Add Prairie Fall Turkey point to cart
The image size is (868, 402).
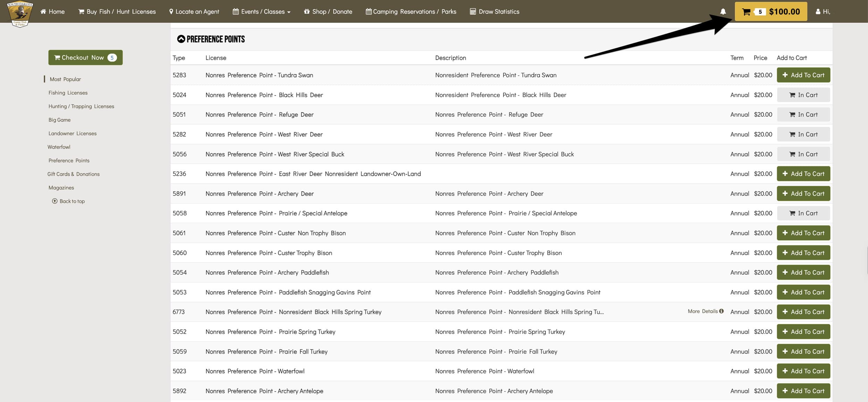[x=803, y=351]
